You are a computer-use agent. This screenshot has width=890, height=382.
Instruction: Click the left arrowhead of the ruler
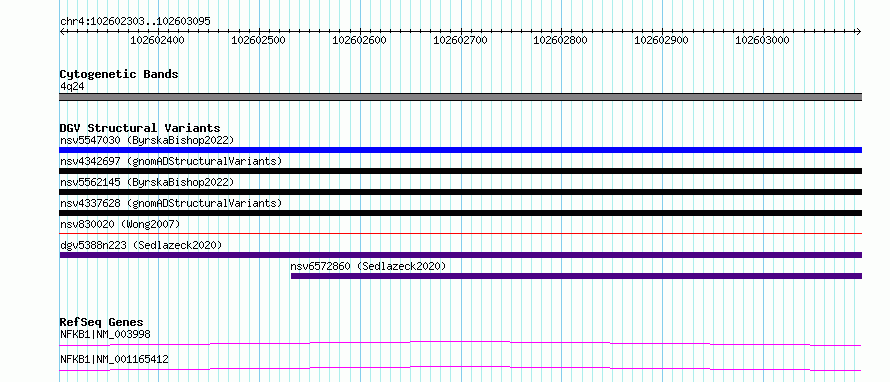(x=62, y=31)
